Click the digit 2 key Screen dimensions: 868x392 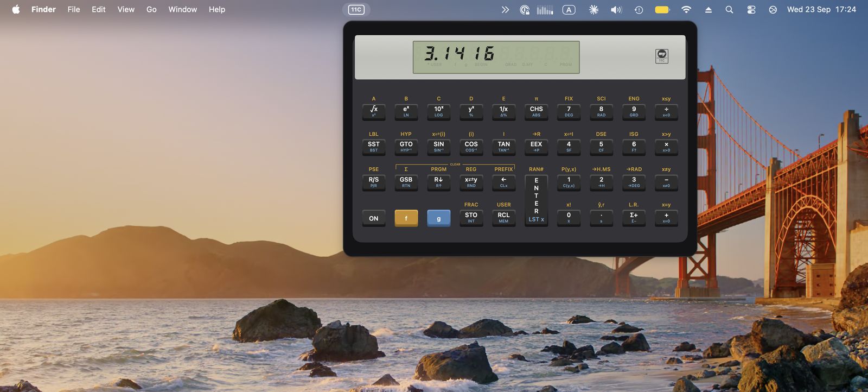tap(602, 182)
